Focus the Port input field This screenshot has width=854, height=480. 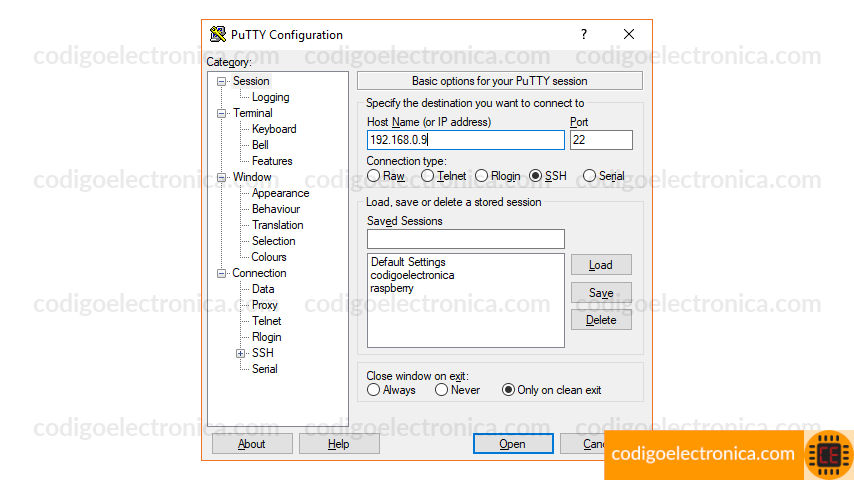(601, 140)
